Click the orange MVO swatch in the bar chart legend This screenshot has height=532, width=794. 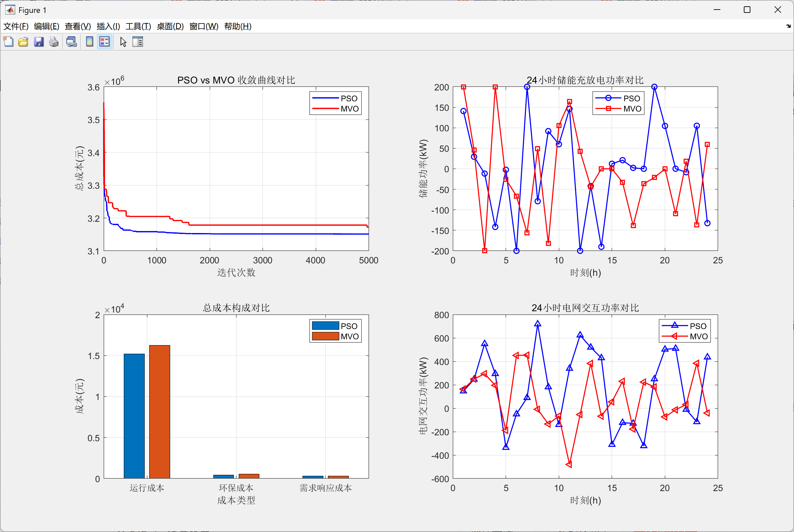[325, 336]
